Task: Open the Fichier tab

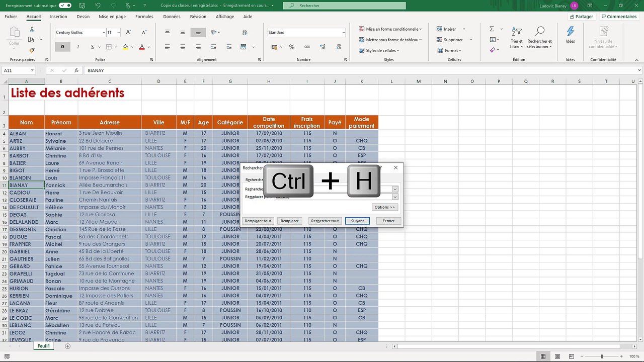Action: click(11, 17)
